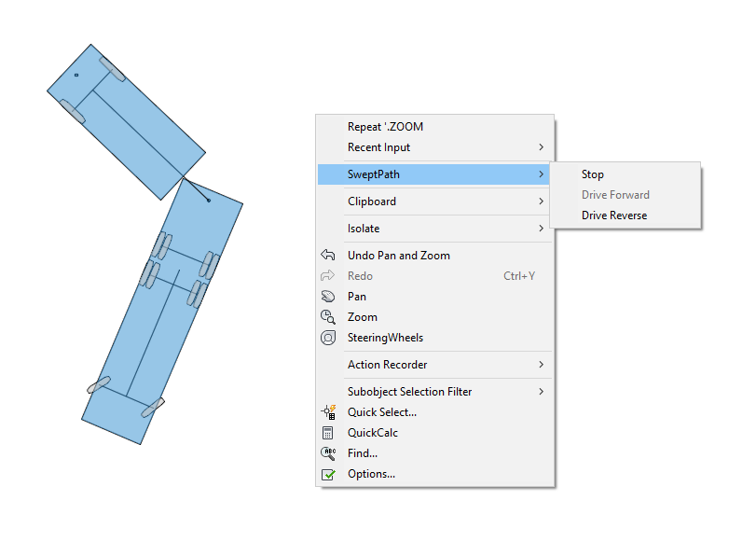
Task: Activate the SteeringWheels icon
Action: 328,338
